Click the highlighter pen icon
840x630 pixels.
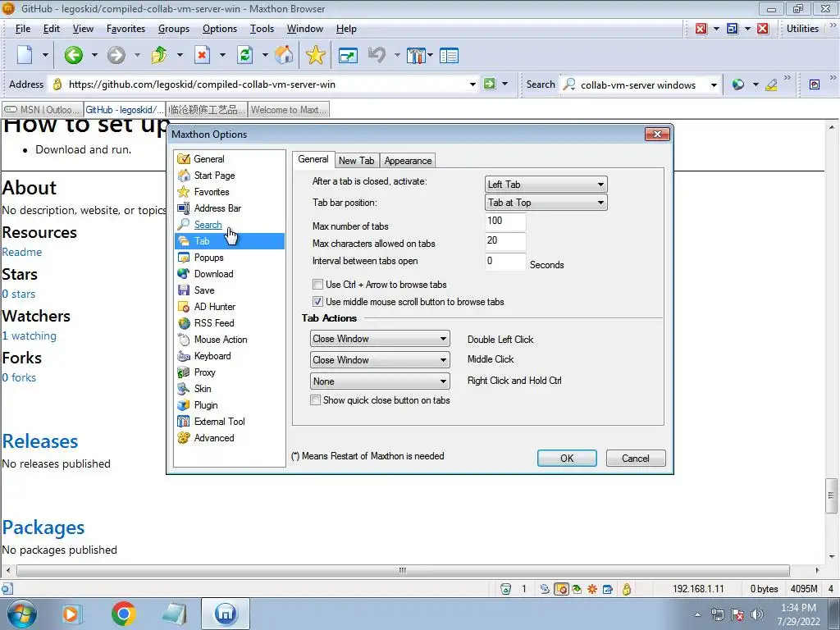(771, 84)
